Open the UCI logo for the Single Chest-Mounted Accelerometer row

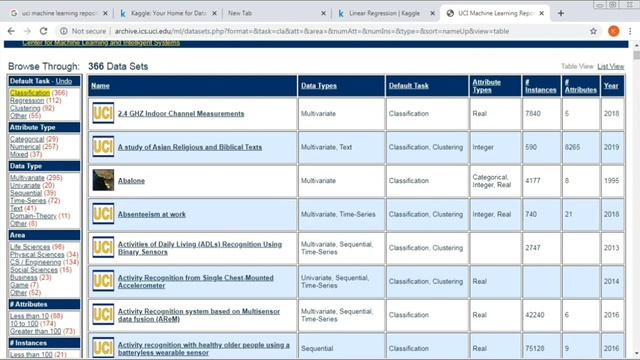click(x=103, y=281)
